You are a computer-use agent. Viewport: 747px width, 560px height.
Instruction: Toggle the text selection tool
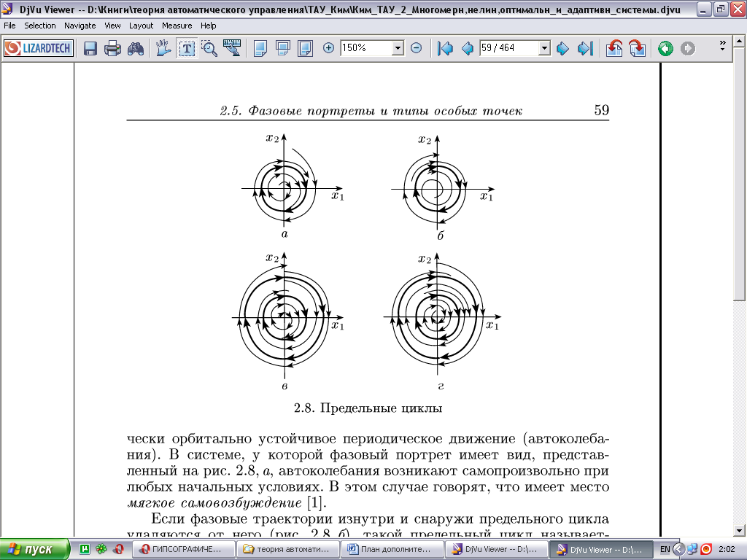[187, 48]
